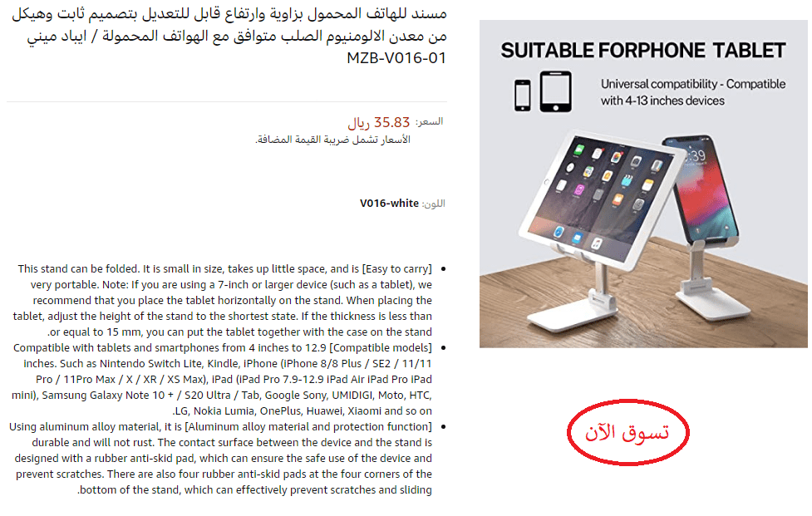The height and width of the screenshot is (516, 812).
Task: Click the السعر price label
Action: [430, 121]
